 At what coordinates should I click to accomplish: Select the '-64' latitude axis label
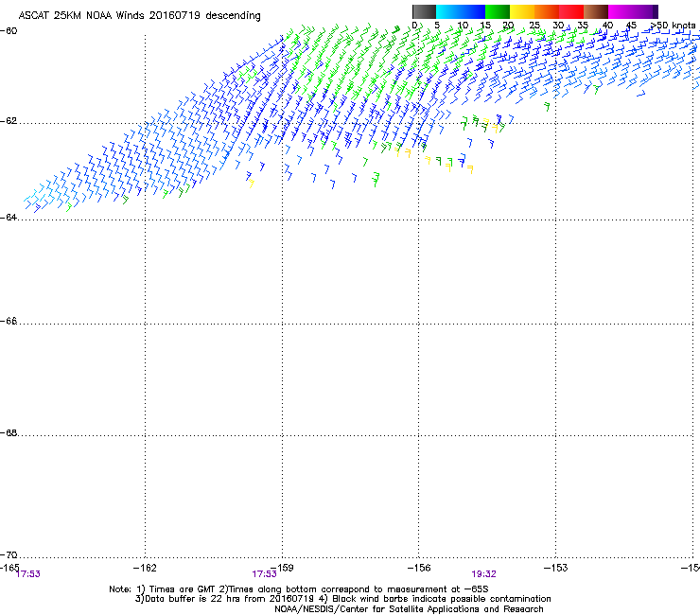9,218
